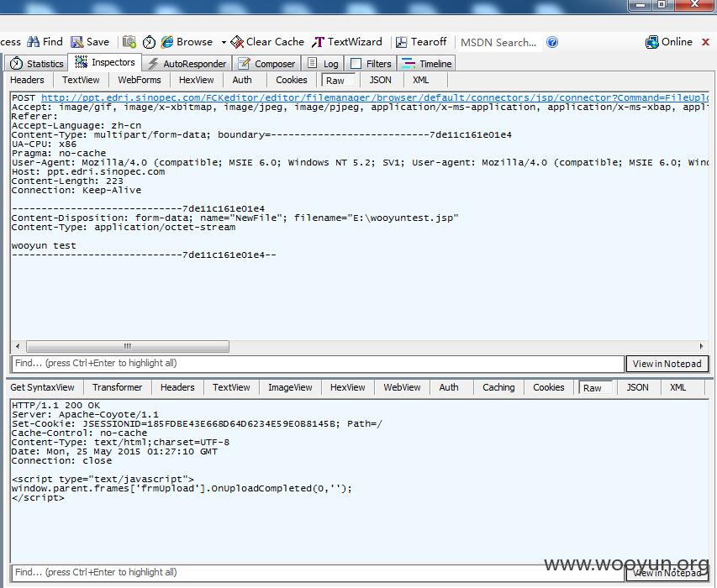Click the Content-Disposition form-data line
This screenshot has height=588, width=717.
tap(235, 218)
